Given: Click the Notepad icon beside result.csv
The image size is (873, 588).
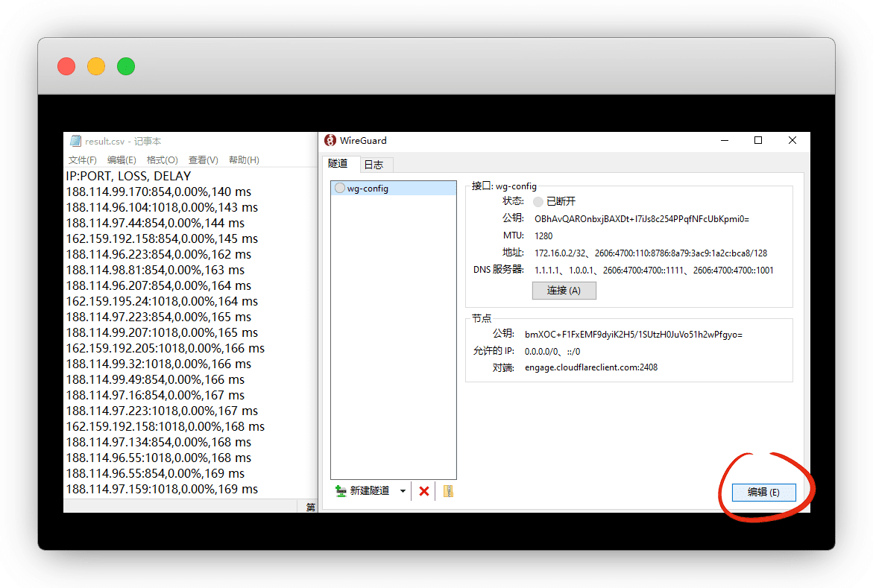Looking at the screenshot, I should (75, 141).
